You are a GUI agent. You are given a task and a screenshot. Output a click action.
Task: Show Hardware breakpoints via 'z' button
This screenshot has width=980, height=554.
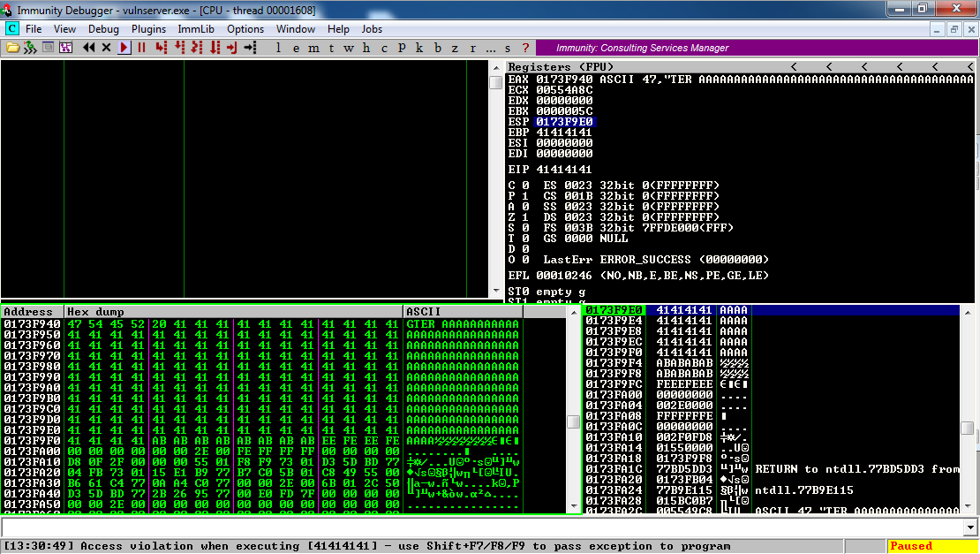[x=455, y=48]
